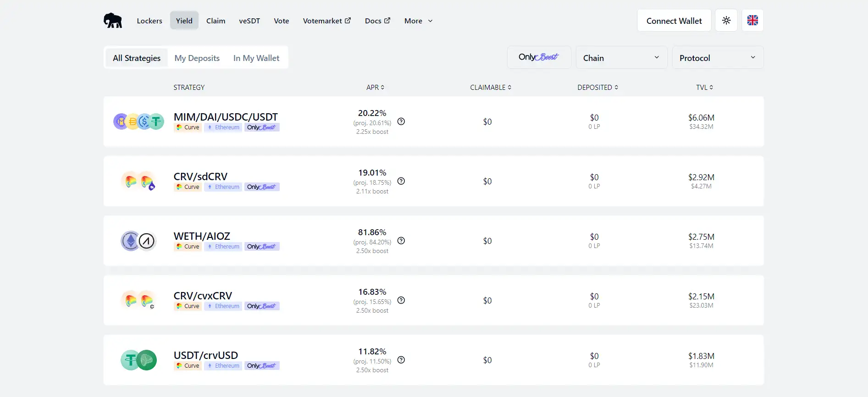Click APR help icon for WETH/AIOZ
This screenshot has height=397, width=868.
coord(401,241)
